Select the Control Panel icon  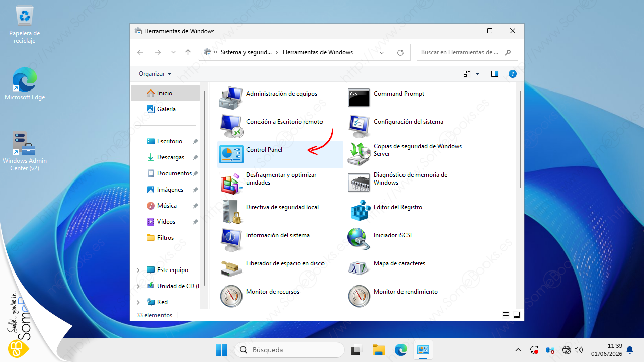(x=231, y=154)
